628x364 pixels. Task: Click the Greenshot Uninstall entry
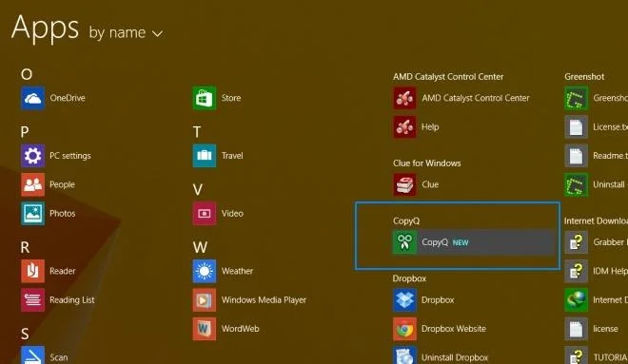pos(596,184)
